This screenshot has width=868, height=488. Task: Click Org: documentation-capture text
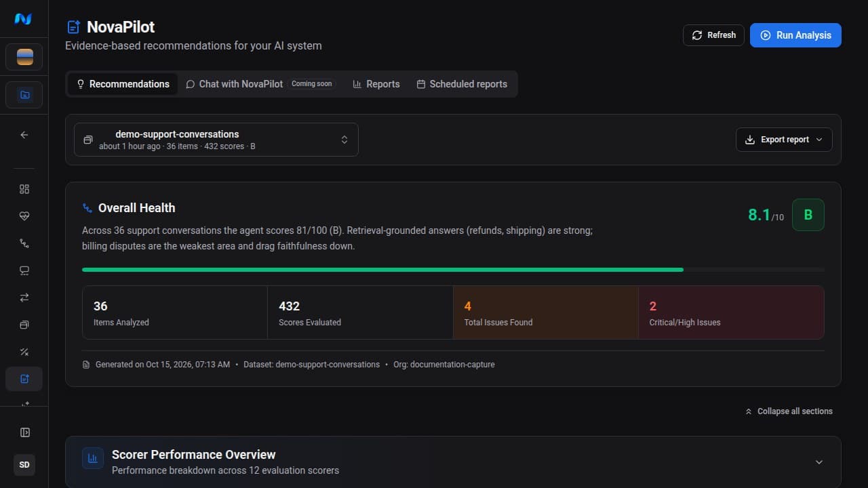coord(444,365)
